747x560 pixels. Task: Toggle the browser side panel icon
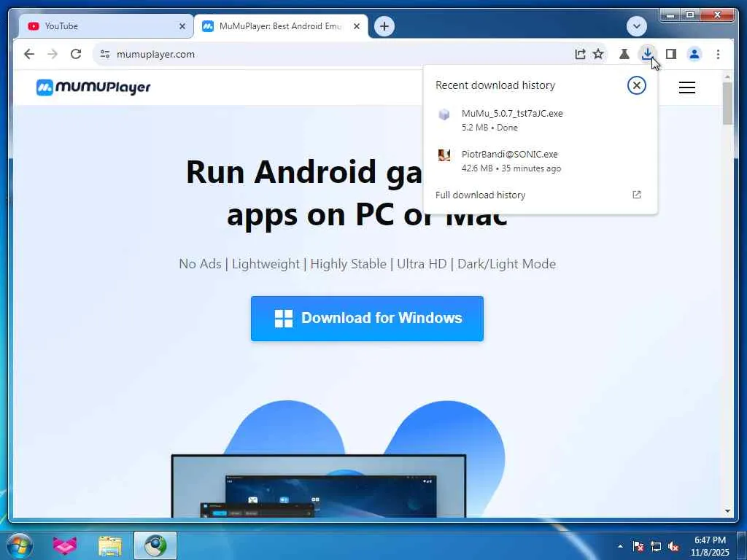671,54
